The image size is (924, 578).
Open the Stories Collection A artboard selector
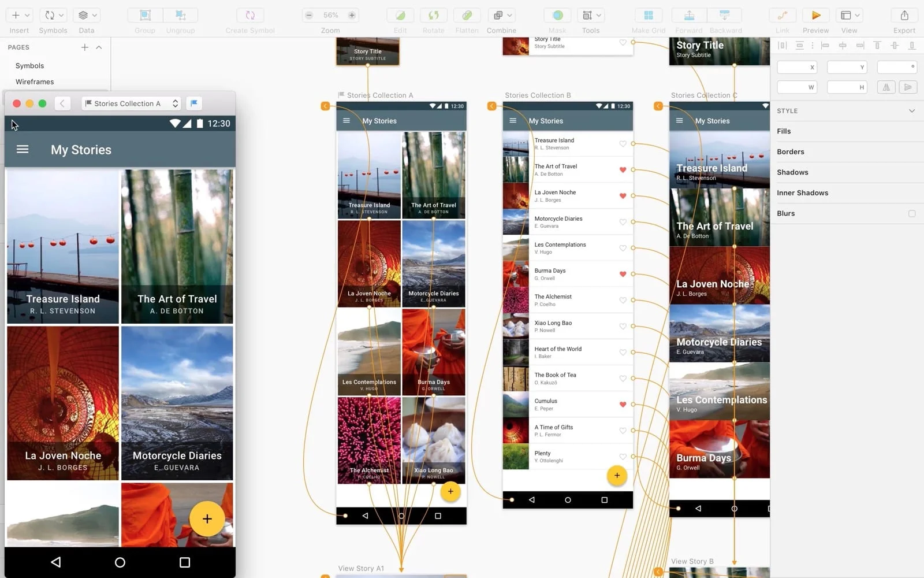coord(132,103)
